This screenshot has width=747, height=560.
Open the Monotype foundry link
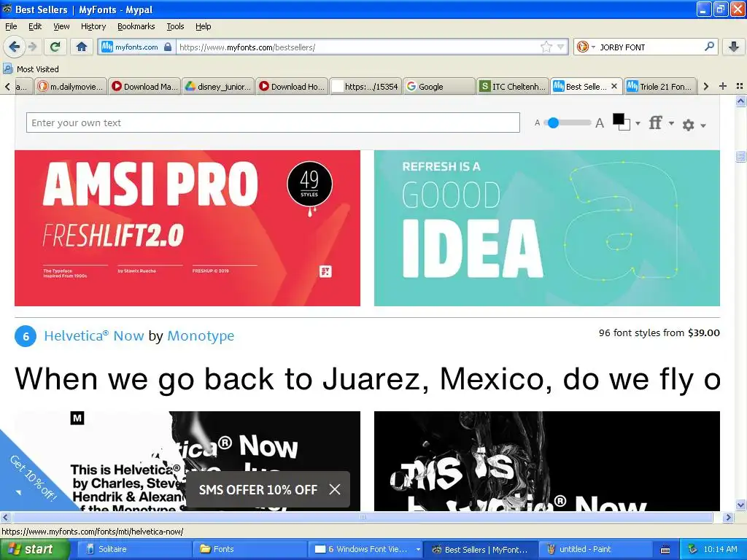(201, 335)
